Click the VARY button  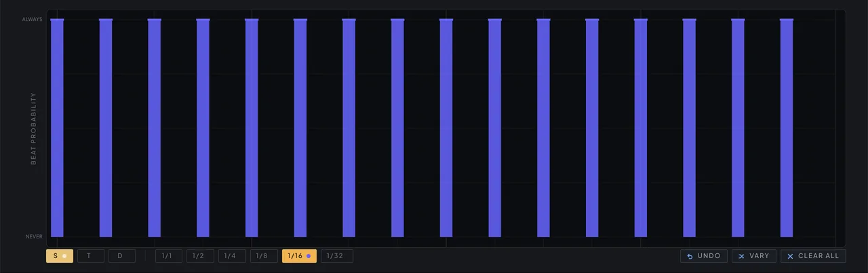(x=753, y=256)
